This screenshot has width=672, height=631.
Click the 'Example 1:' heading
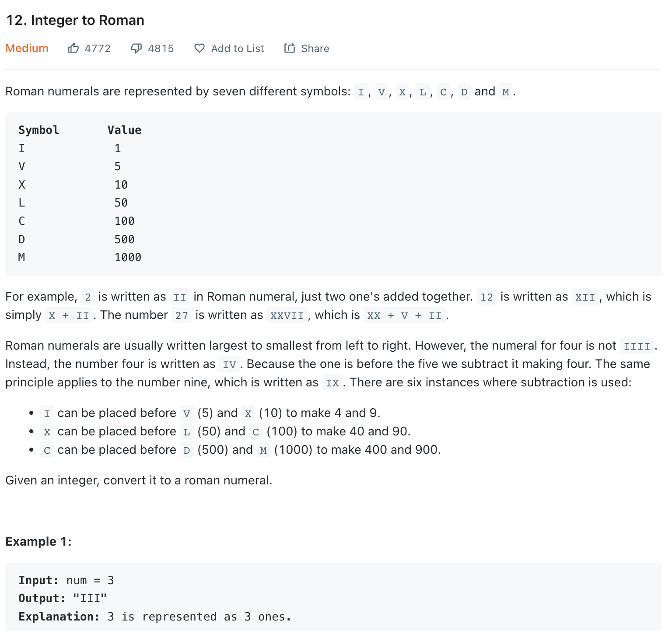tap(38, 541)
